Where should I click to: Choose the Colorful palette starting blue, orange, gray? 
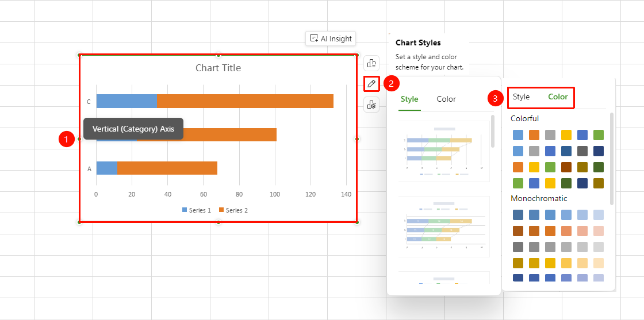[x=558, y=135]
